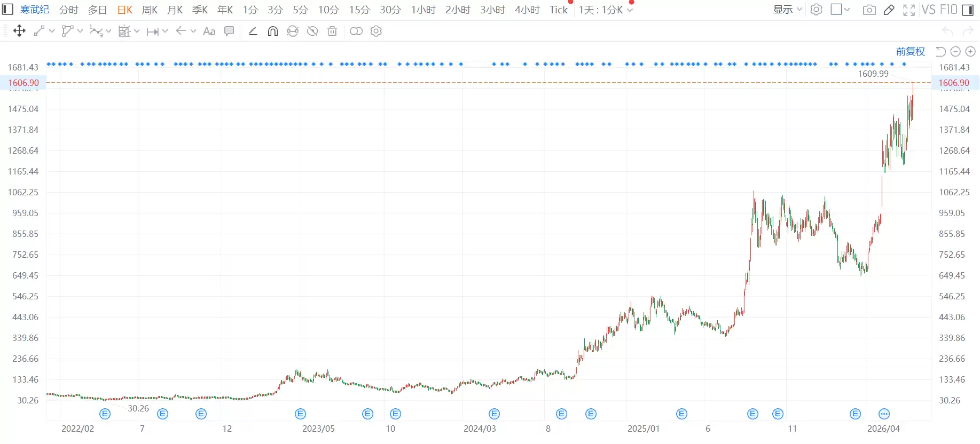
Task: Open the F10 company info page
Action: tap(948, 10)
